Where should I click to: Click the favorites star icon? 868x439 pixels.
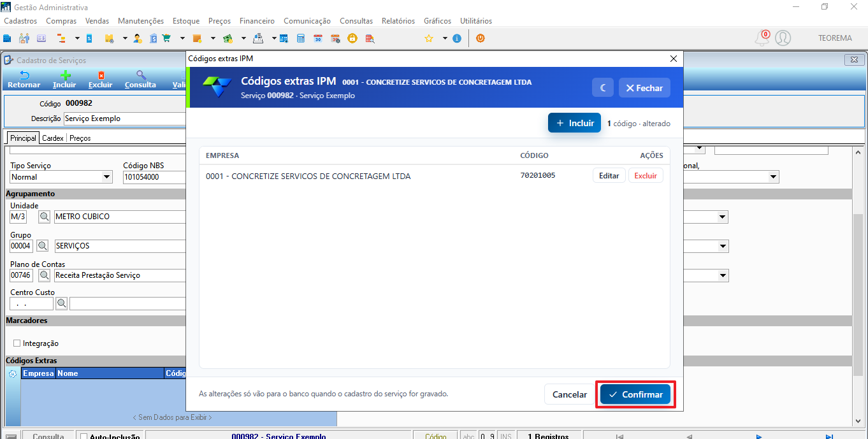pos(429,38)
